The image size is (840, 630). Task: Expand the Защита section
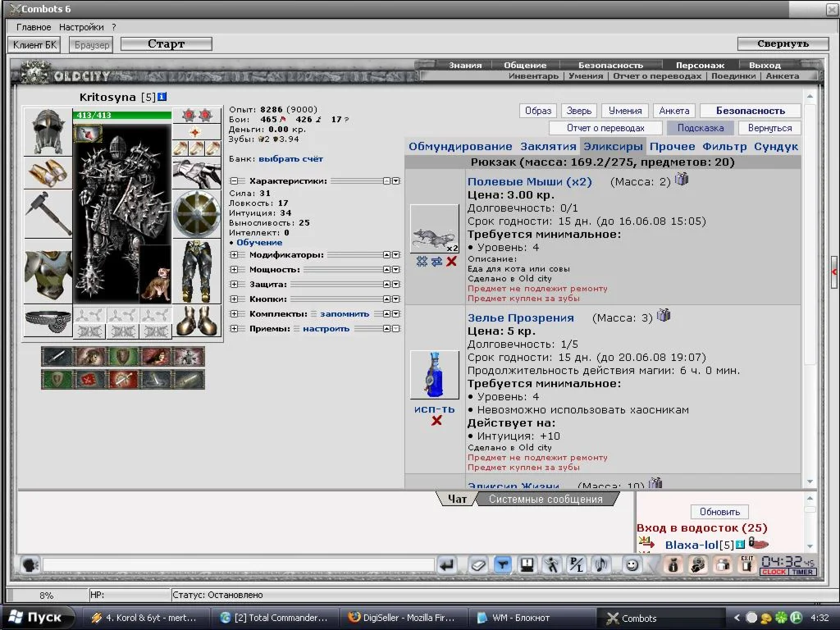click(234, 285)
